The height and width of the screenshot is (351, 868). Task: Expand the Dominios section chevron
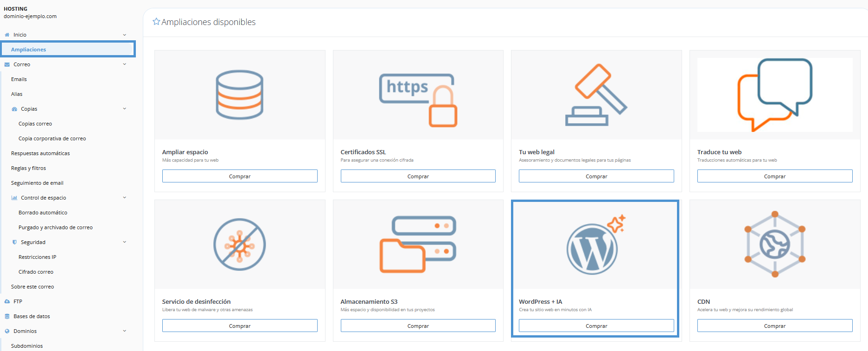124,331
